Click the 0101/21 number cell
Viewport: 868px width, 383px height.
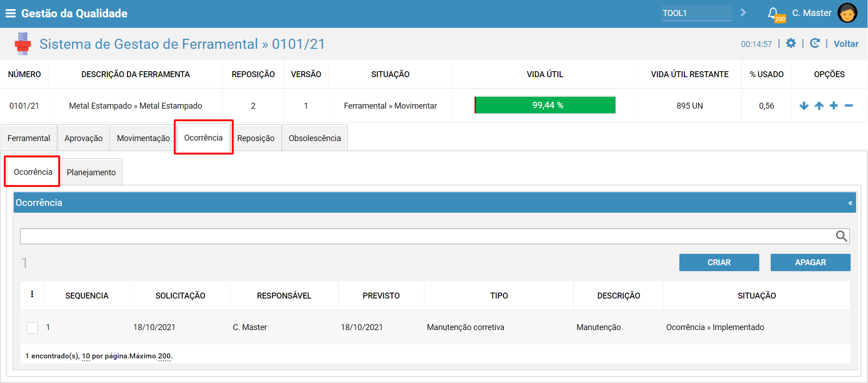point(24,106)
